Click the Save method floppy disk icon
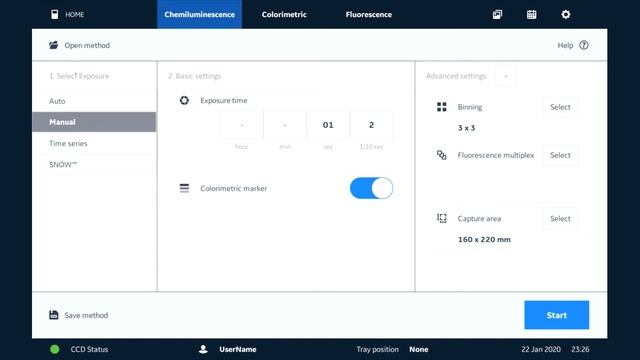Viewport: 640px width, 360px height. click(53, 315)
